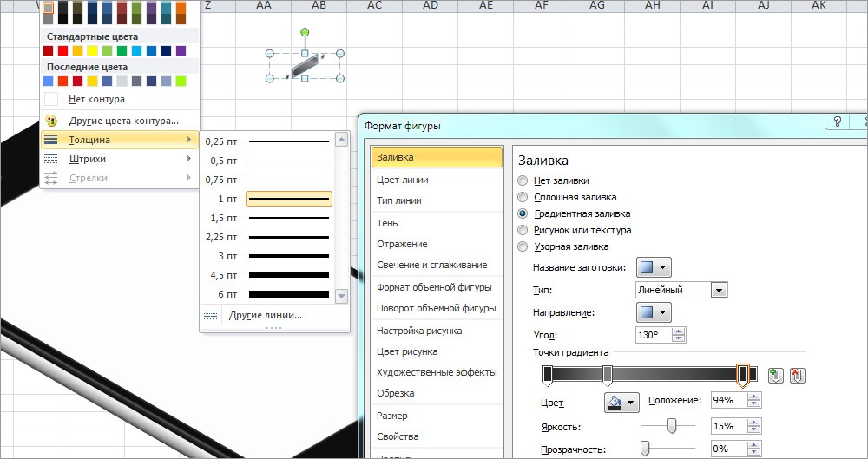Pick yellow in Стандартные цвета row
Image resolution: width=868 pixels, height=459 pixels.
pos(93,51)
